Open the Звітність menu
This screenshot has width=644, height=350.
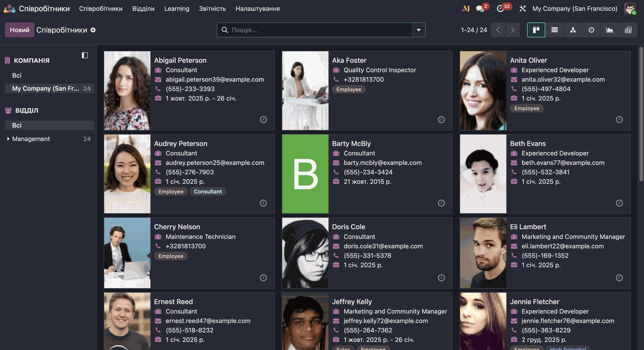pyautogui.click(x=212, y=9)
